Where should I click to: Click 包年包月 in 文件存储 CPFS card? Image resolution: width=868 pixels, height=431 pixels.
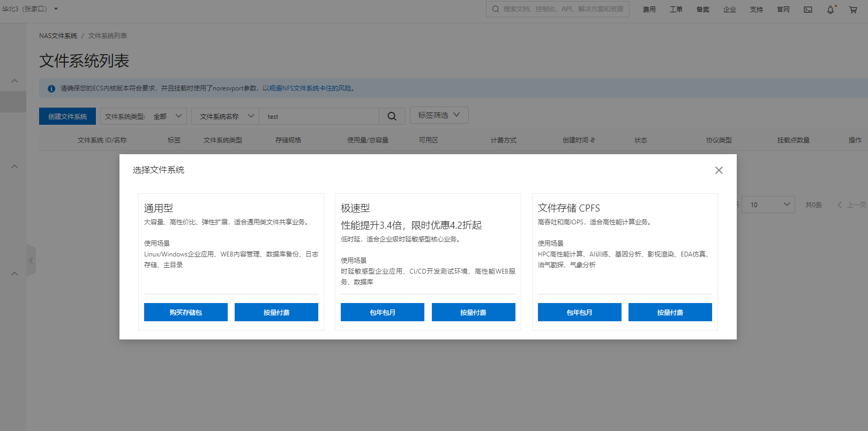coord(580,312)
